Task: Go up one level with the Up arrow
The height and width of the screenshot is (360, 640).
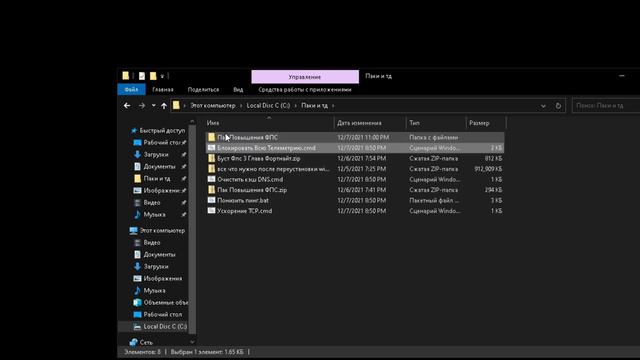Action: [x=164, y=106]
